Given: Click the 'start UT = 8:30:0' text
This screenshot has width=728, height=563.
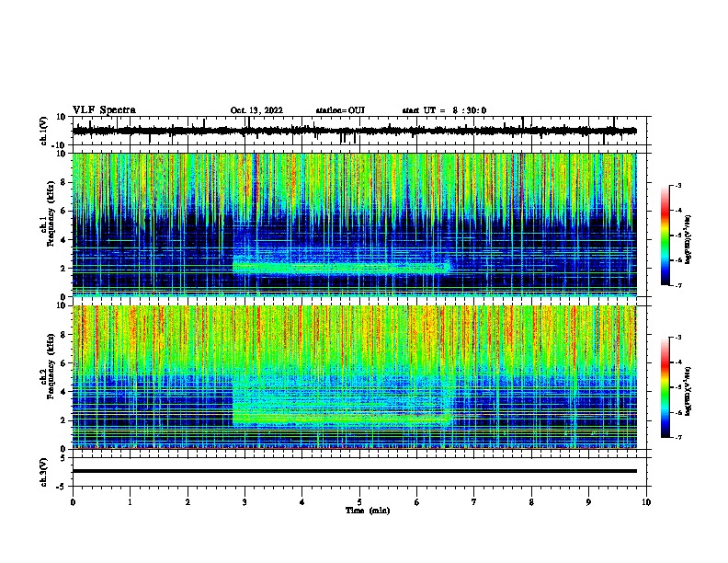Looking at the screenshot, I should (x=444, y=110).
